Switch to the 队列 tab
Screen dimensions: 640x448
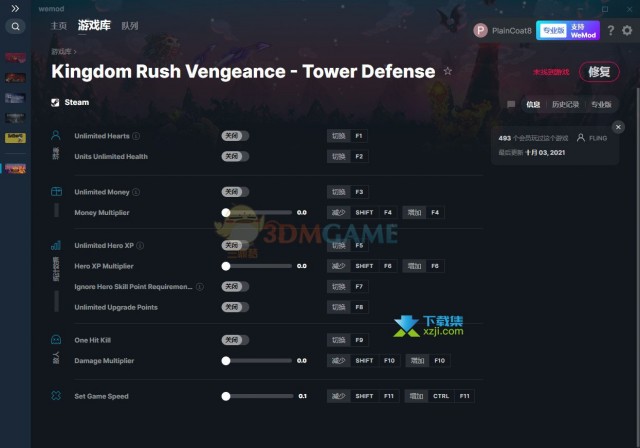130,26
